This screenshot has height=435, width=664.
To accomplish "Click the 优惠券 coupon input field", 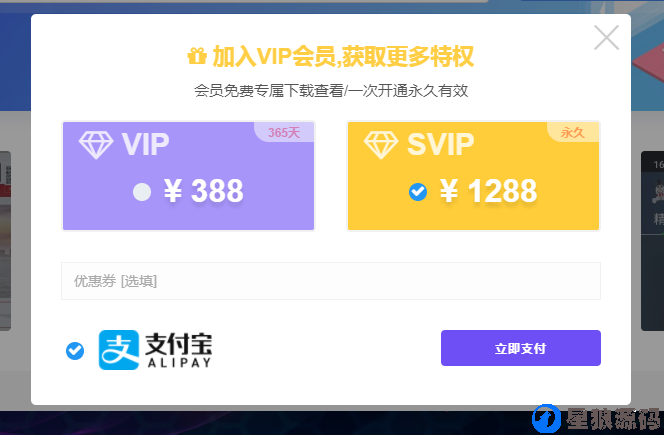I will click(x=331, y=281).
